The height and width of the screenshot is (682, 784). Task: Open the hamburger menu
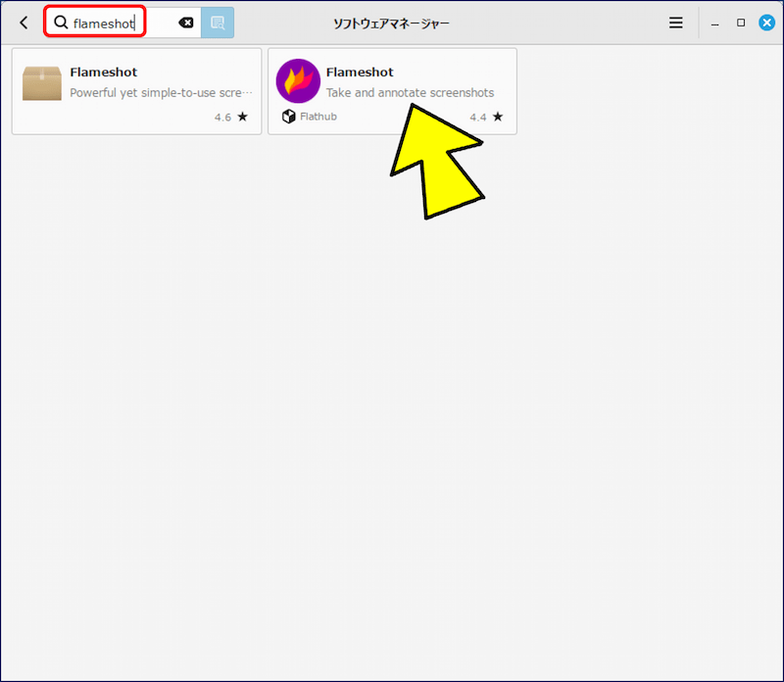tap(676, 23)
